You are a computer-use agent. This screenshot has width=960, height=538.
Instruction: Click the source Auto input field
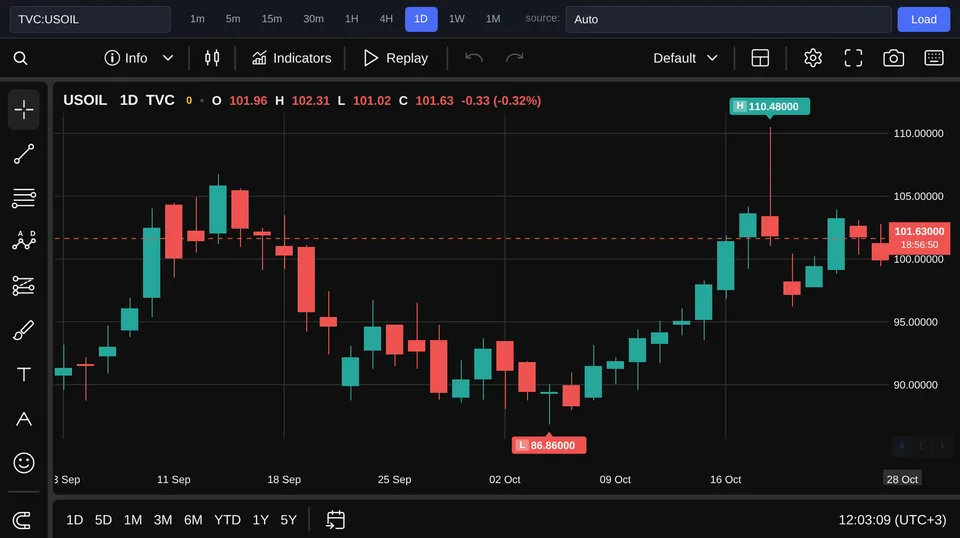click(728, 19)
